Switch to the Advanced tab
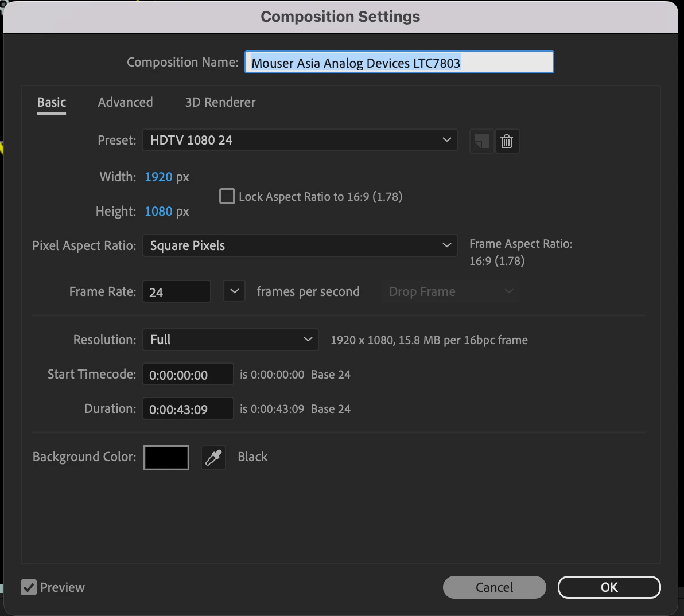 [x=125, y=103]
